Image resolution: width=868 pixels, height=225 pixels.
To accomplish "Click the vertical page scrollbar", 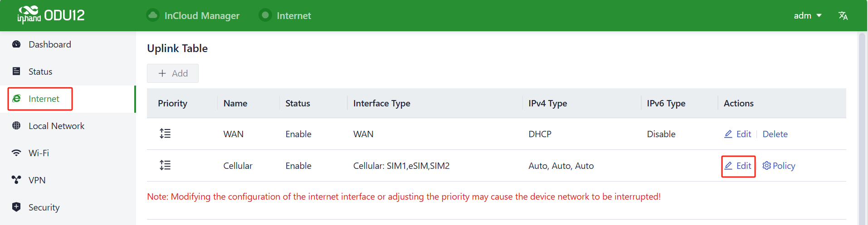I will tap(862, 127).
